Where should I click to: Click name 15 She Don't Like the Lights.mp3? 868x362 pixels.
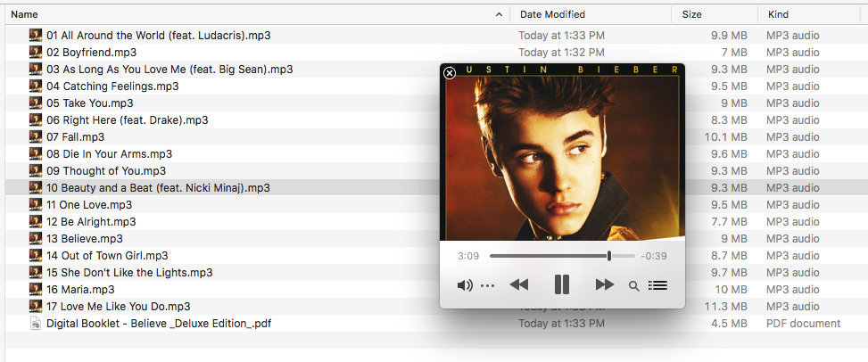click(x=129, y=272)
